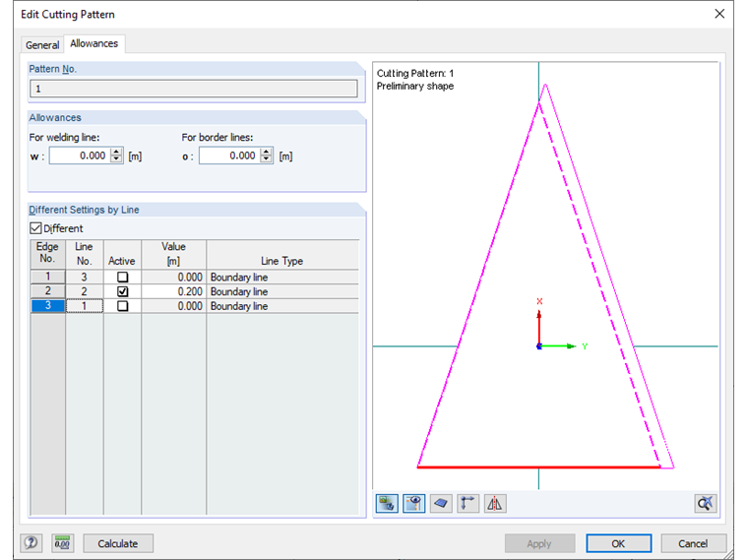Switch to the General tab

pos(42,45)
